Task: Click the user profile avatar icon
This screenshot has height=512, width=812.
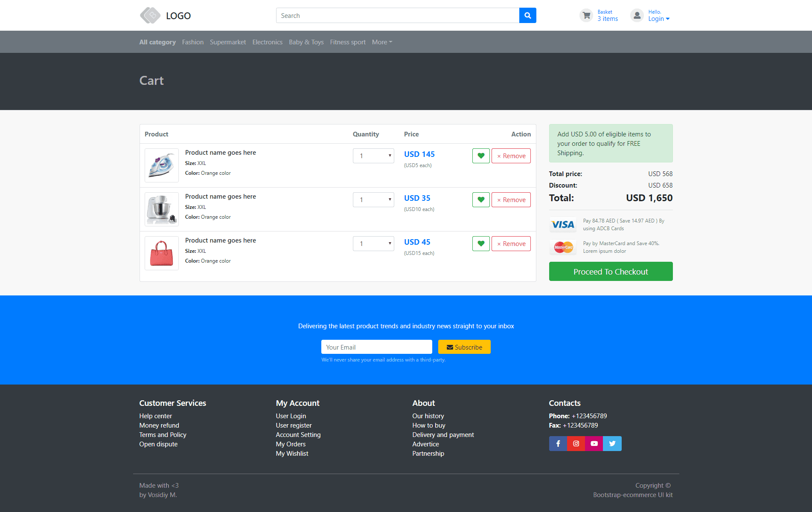Action: [x=637, y=15]
